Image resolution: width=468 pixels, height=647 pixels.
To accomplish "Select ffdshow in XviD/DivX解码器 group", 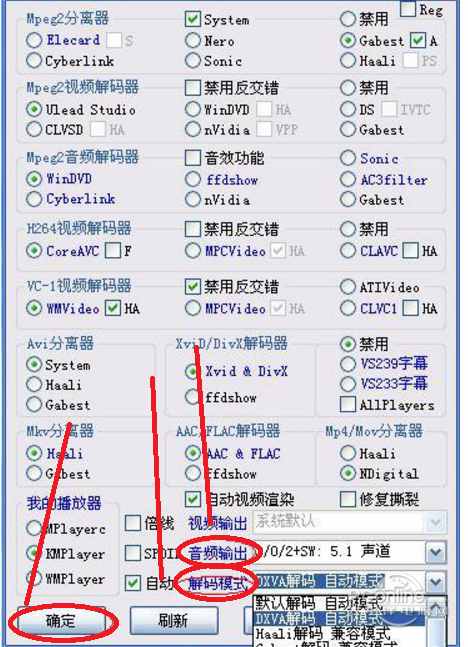I will coord(192,397).
